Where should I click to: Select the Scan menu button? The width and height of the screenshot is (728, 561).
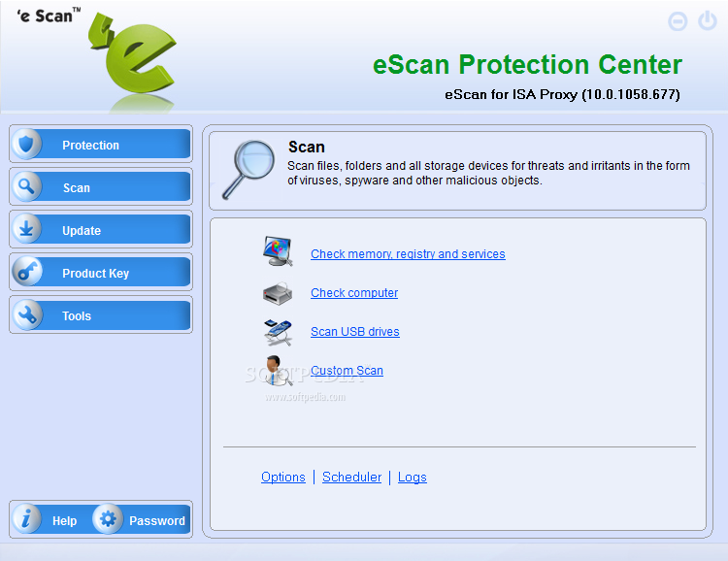[101, 187]
